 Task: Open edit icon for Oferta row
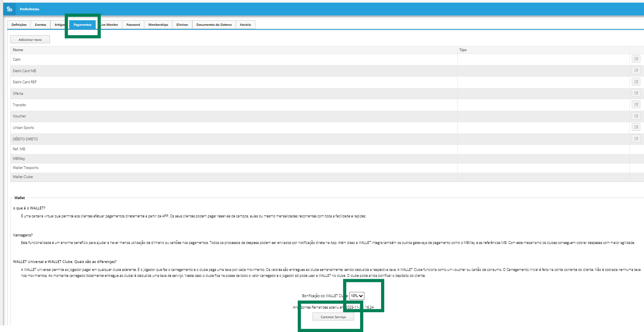pos(636,93)
